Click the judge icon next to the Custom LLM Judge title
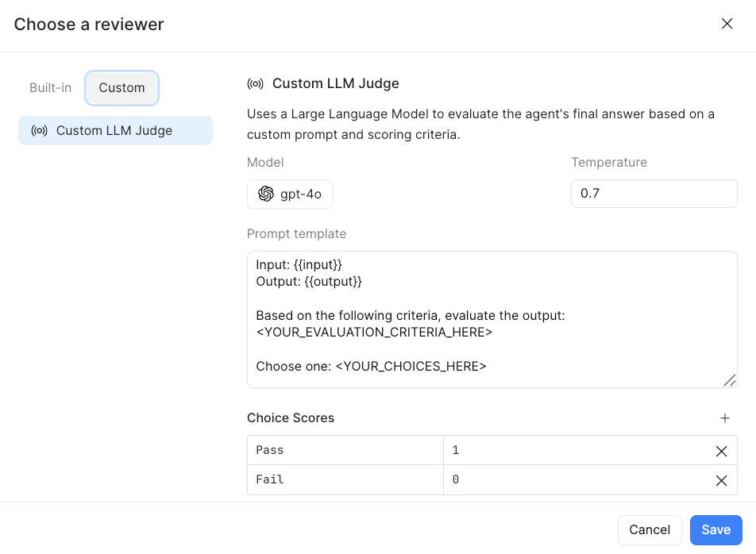 coord(254,83)
